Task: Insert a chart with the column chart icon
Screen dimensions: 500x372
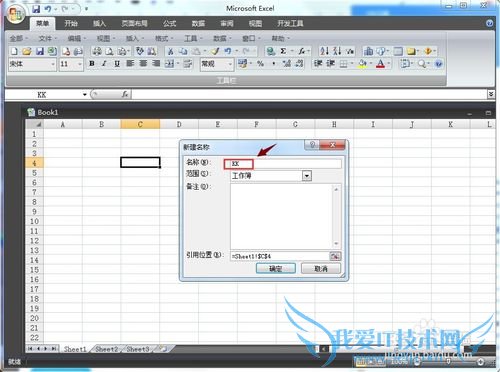Action: click(368, 51)
